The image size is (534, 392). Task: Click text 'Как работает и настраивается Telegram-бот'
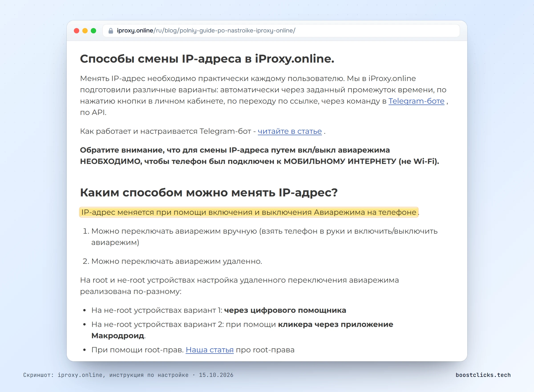point(165,131)
